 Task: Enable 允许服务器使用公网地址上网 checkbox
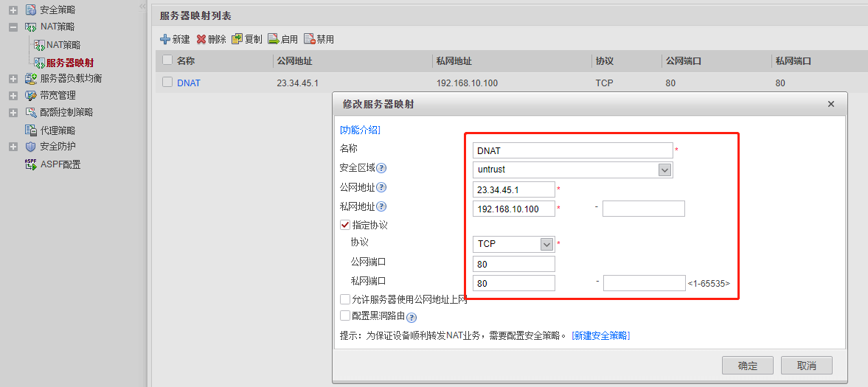345,299
